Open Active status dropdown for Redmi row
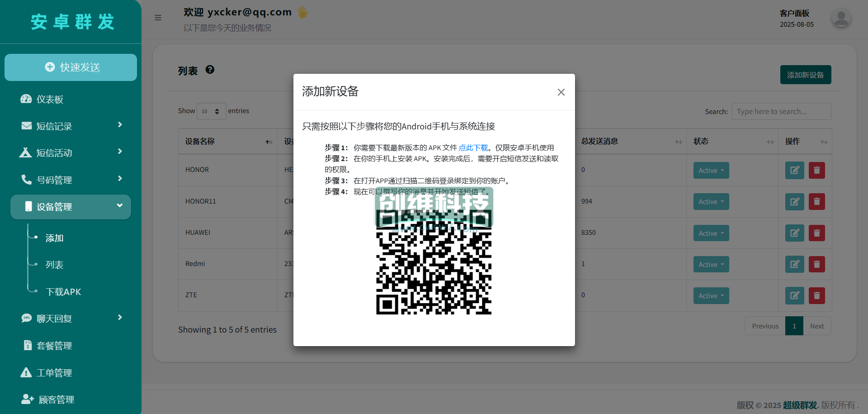 [711, 264]
